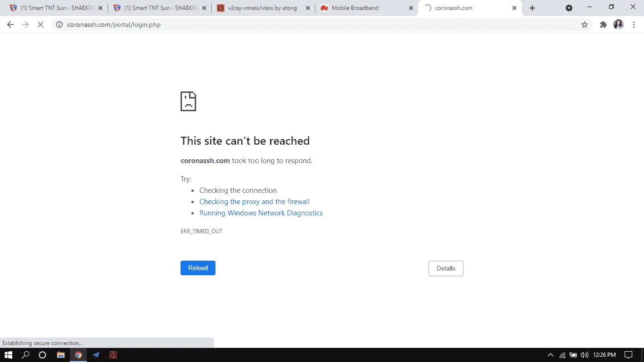Bookmark this page with the star icon
The image size is (644, 362).
click(585, 25)
